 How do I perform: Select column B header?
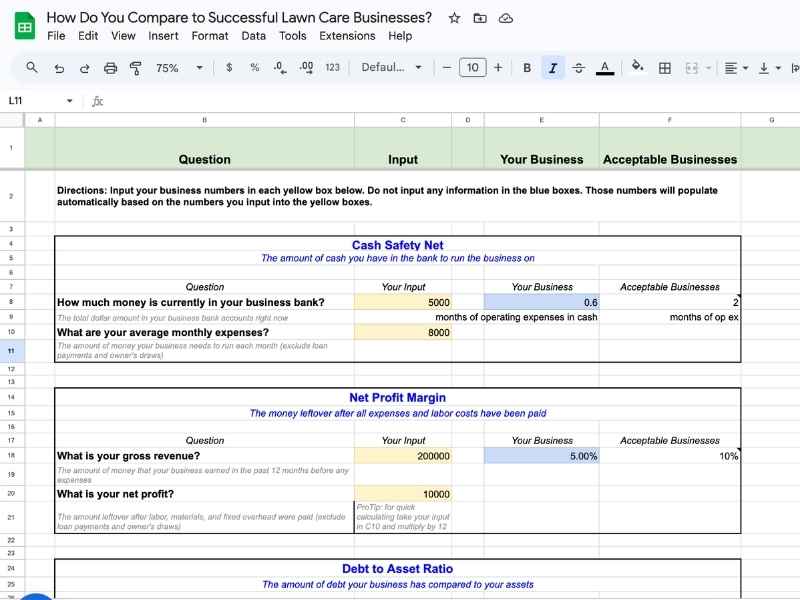(205, 120)
